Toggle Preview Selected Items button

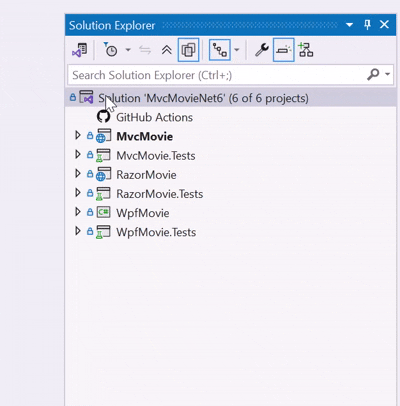coord(283,50)
